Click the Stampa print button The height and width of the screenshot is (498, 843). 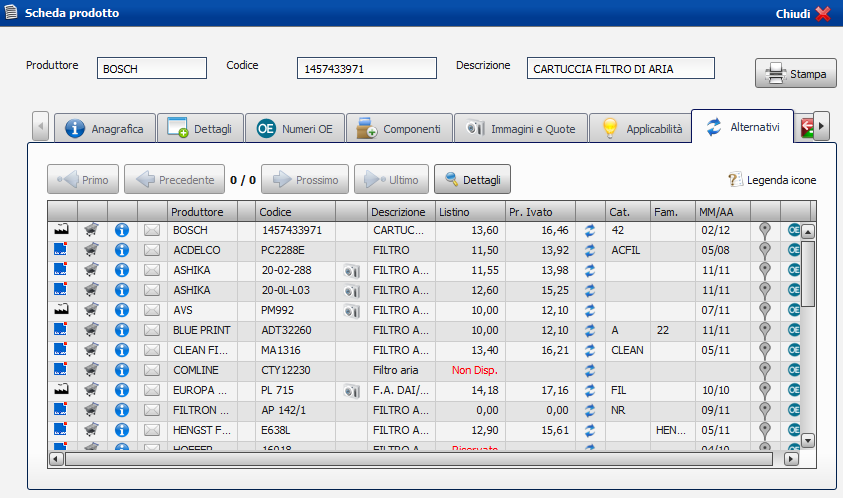[797, 74]
